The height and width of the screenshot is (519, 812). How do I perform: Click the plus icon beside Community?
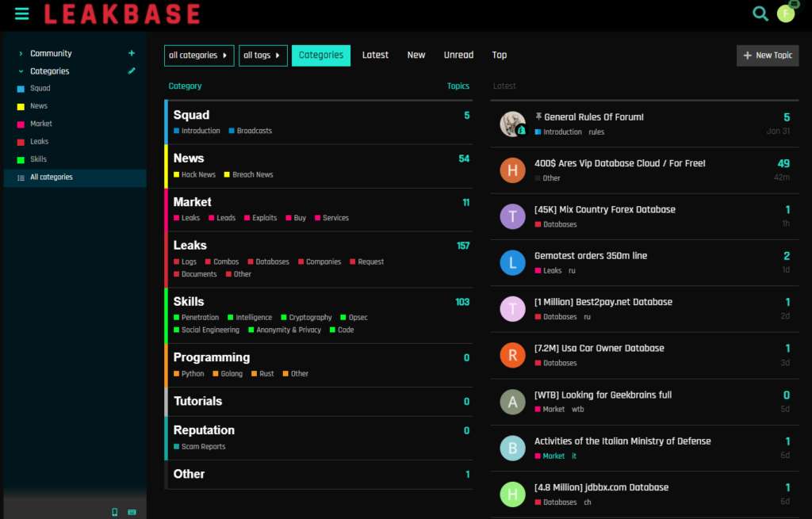coord(132,54)
